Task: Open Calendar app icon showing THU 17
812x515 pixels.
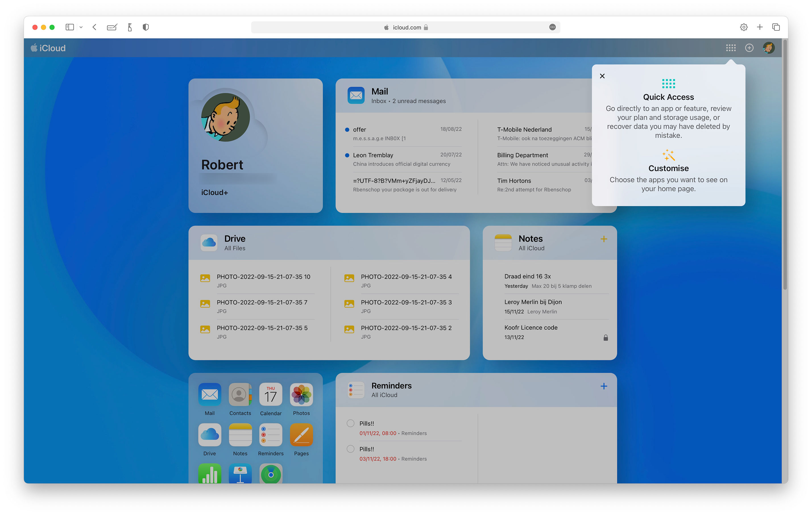Action: tap(270, 394)
